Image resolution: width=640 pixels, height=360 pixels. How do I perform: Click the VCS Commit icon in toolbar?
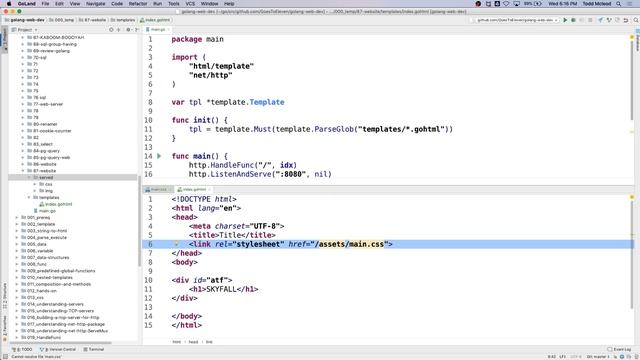tap(609, 20)
